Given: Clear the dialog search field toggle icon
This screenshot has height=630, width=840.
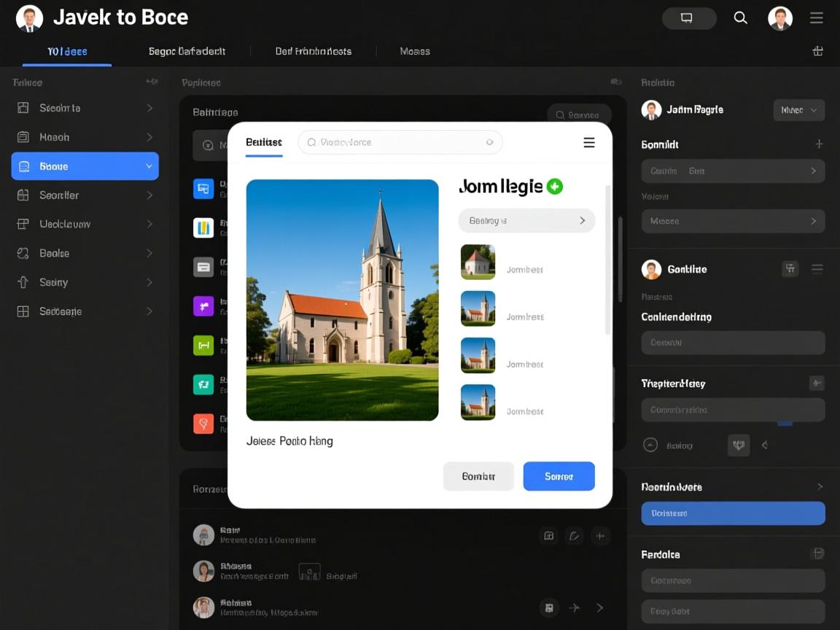Looking at the screenshot, I should [489, 143].
